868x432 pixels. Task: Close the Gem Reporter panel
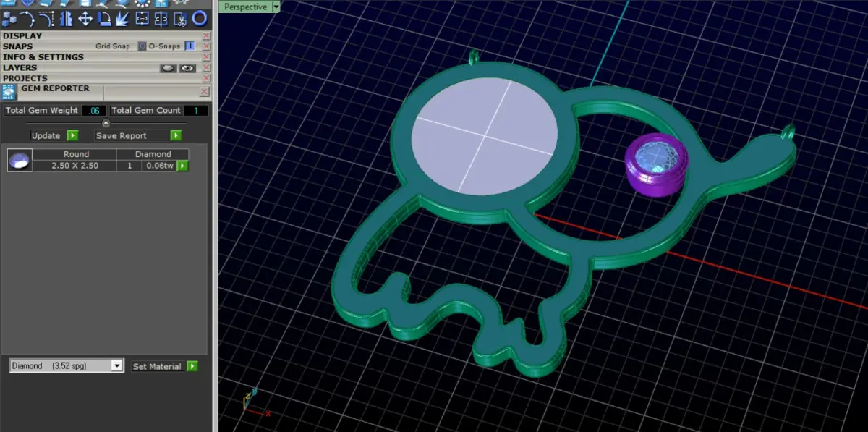(x=204, y=92)
